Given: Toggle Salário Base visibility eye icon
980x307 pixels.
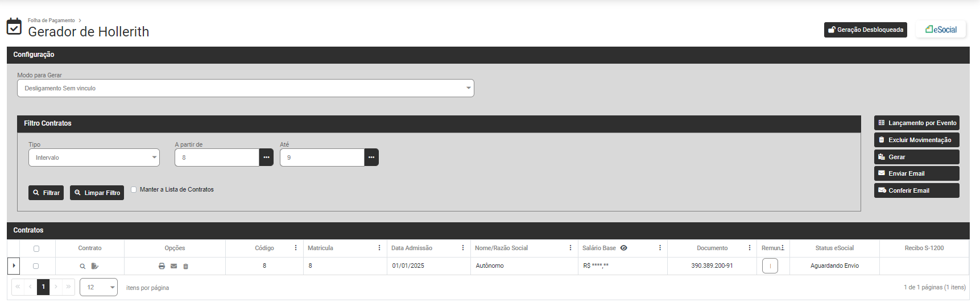Looking at the screenshot, I should click(624, 248).
